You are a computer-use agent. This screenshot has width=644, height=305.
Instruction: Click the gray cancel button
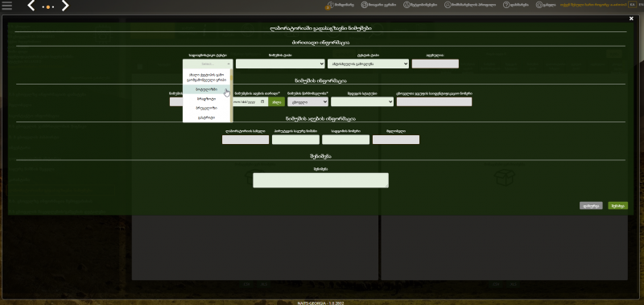pos(591,206)
